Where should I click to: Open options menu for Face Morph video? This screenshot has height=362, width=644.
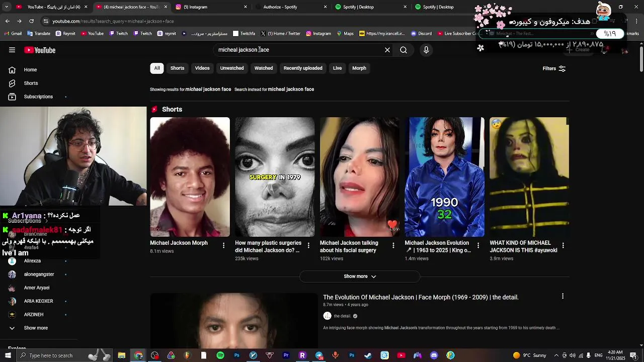click(562, 297)
